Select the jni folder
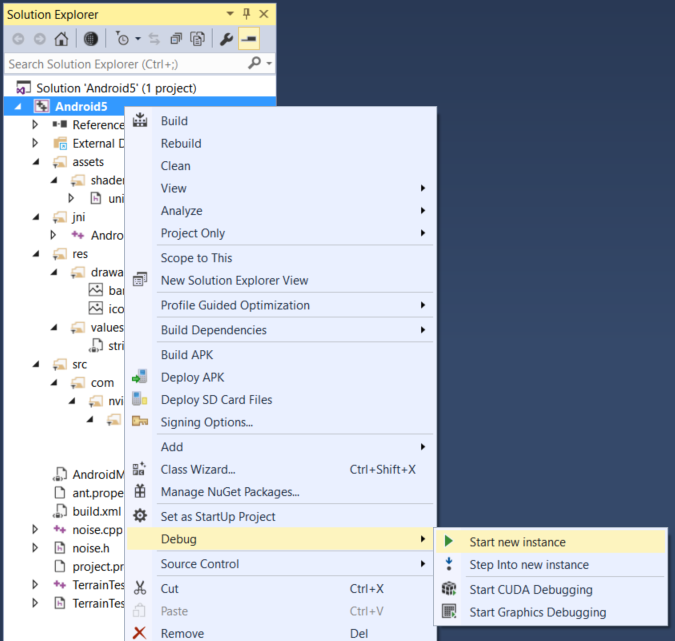Viewport: 675px width, 641px height. (78, 217)
